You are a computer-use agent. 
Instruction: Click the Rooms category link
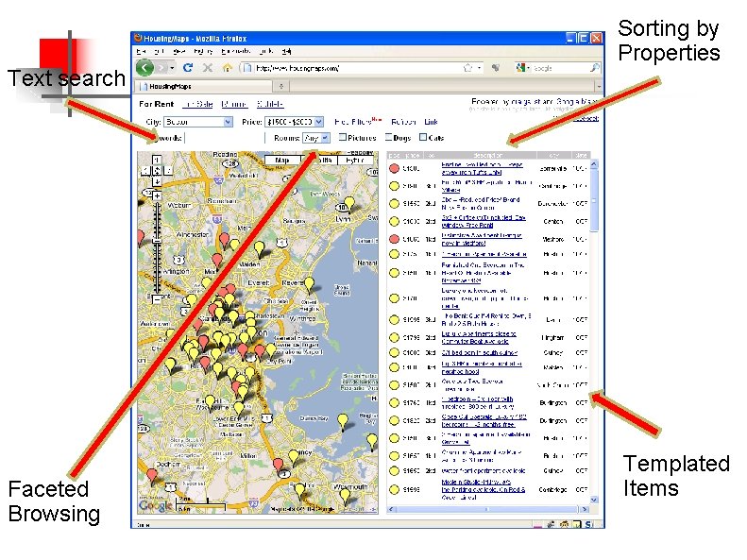tap(234, 104)
